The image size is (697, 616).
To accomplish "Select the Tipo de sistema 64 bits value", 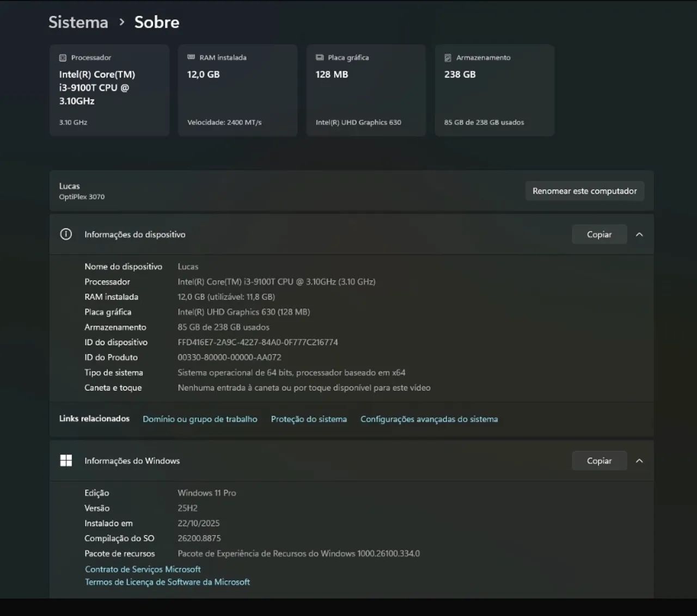I will coord(291,373).
